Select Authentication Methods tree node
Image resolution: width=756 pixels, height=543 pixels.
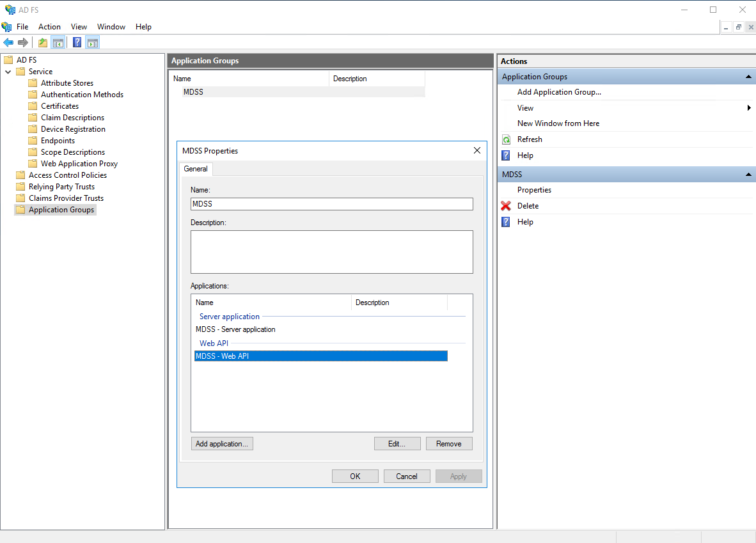[82, 95]
